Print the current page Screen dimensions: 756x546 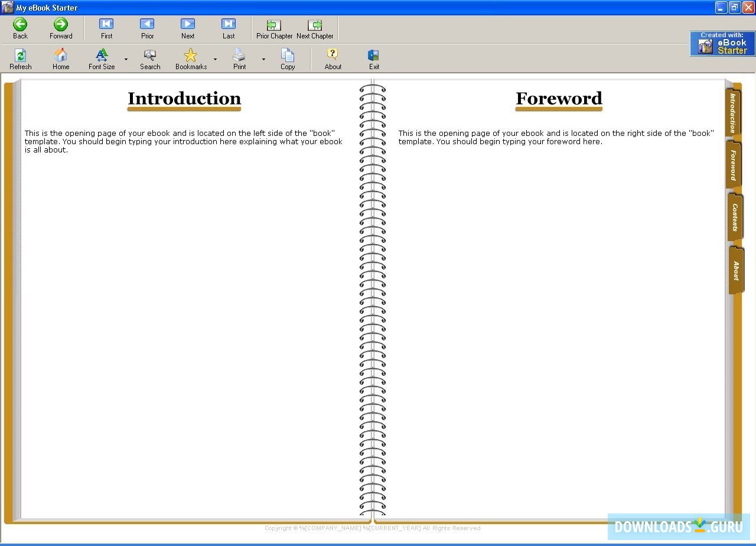coord(239,59)
